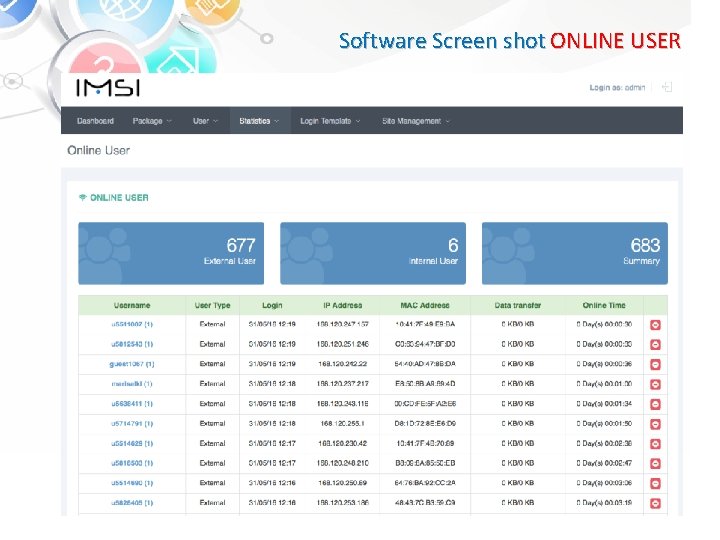This screenshot has height=540, width=720.
Task: Disconnect user with online time 00:03:19
Action: (655, 503)
